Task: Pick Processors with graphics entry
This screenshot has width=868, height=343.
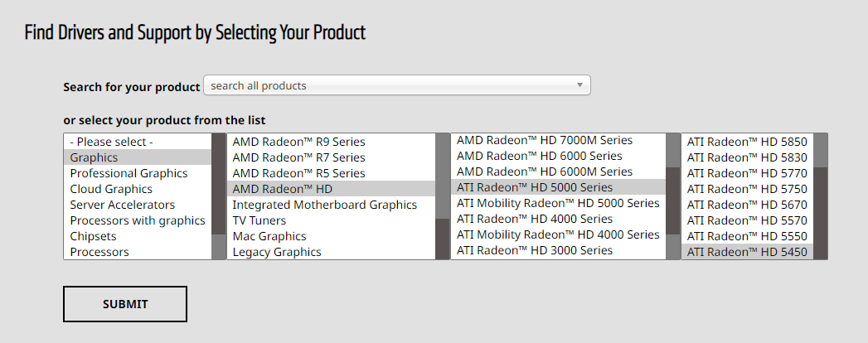Action: (137, 220)
